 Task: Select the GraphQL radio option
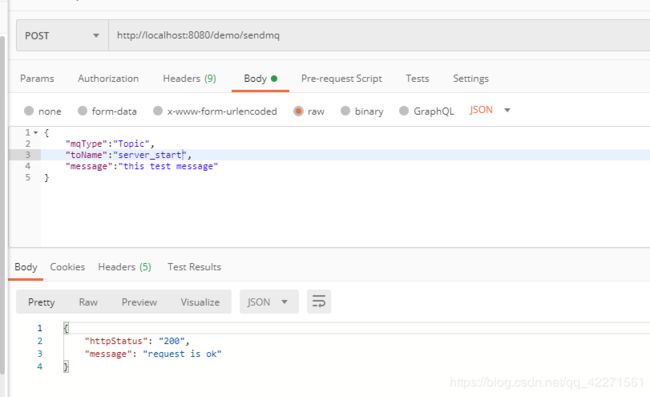pos(404,111)
